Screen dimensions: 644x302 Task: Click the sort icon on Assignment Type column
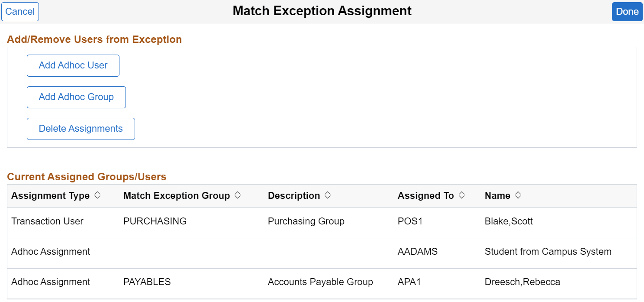click(x=98, y=195)
